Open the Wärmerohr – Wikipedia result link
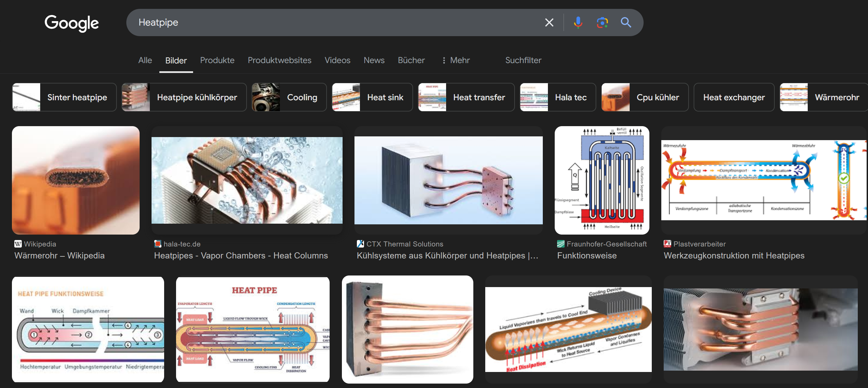Viewport: 868px width, 388px height. [x=60, y=255]
